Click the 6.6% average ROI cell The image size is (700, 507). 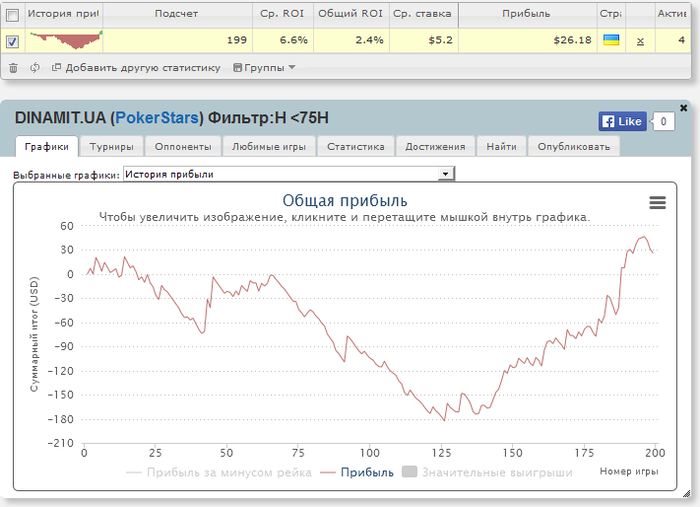click(x=282, y=41)
